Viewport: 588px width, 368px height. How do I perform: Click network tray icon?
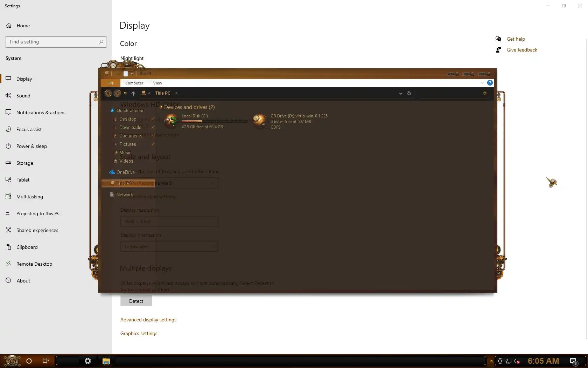click(x=509, y=361)
